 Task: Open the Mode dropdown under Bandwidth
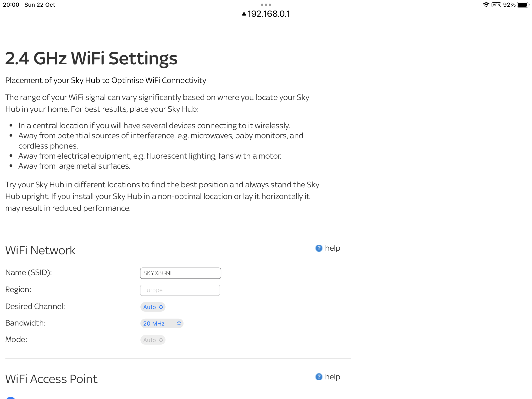click(x=153, y=340)
